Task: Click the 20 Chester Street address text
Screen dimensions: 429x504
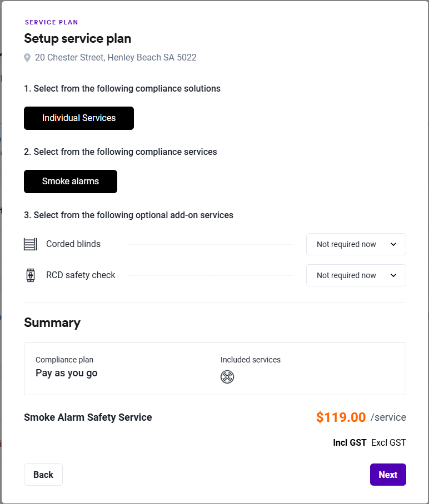Action: coord(116,58)
